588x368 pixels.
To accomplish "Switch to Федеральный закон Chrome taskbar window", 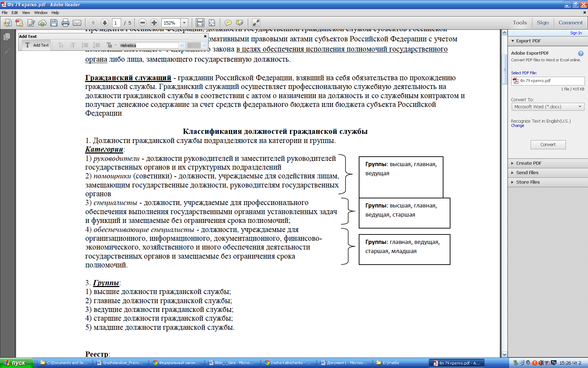I will coord(176,363).
